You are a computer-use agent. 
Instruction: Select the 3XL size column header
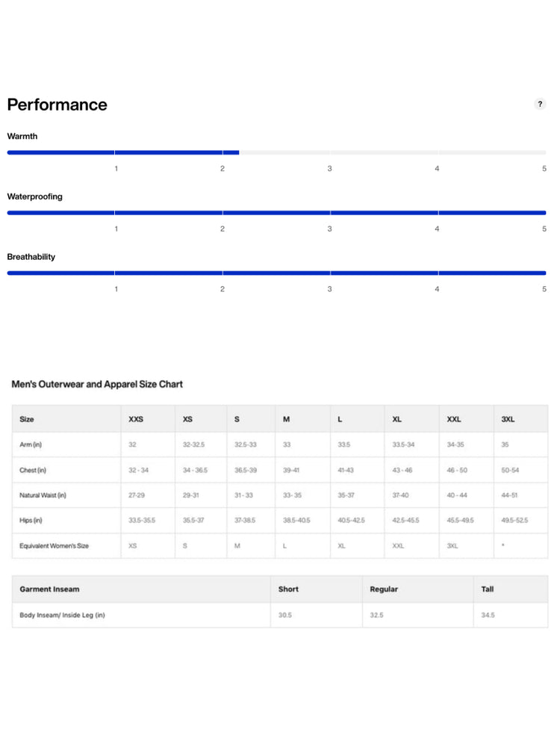pos(508,419)
